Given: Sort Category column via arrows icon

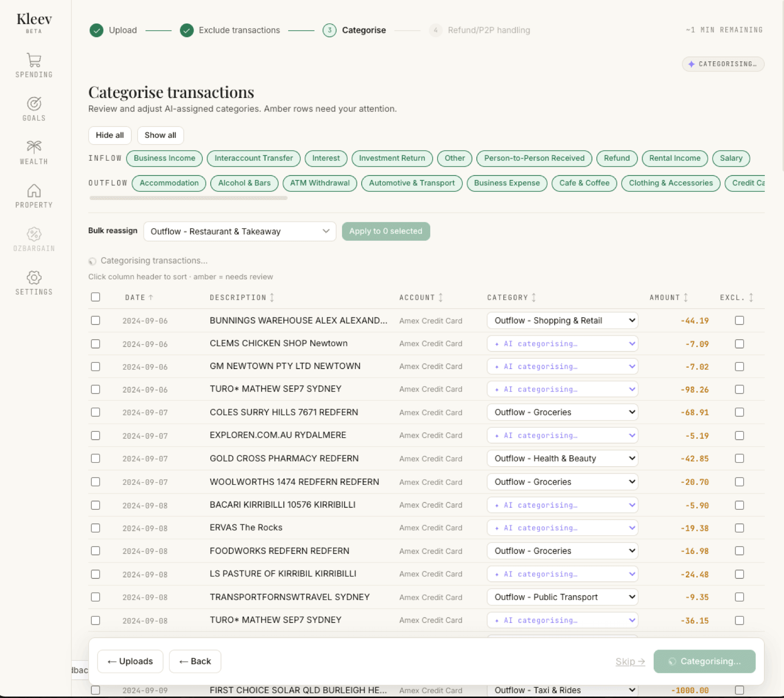Looking at the screenshot, I should [534, 298].
